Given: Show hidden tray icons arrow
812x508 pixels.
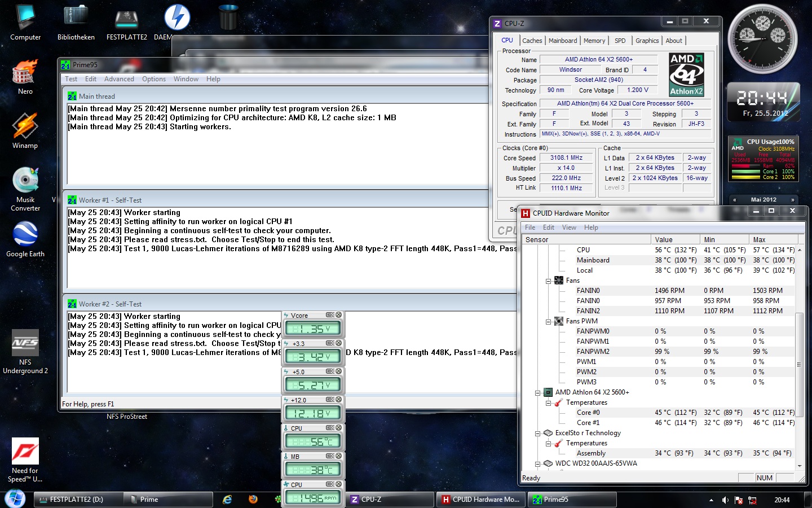Looking at the screenshot, I should click(x=711, y=500).
